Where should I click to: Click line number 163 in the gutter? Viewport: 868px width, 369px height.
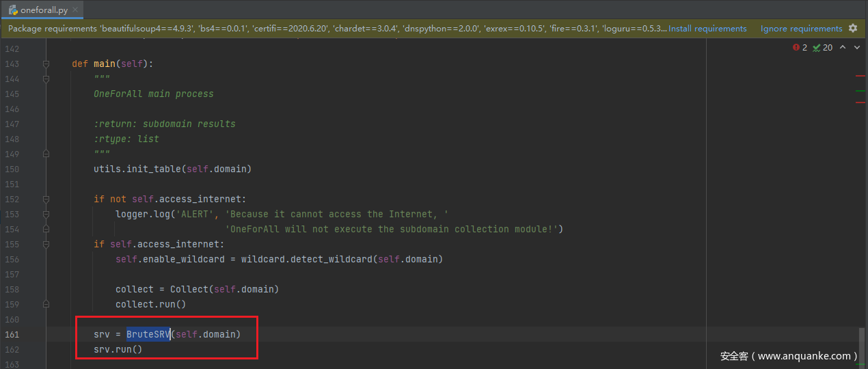[12, 364]
